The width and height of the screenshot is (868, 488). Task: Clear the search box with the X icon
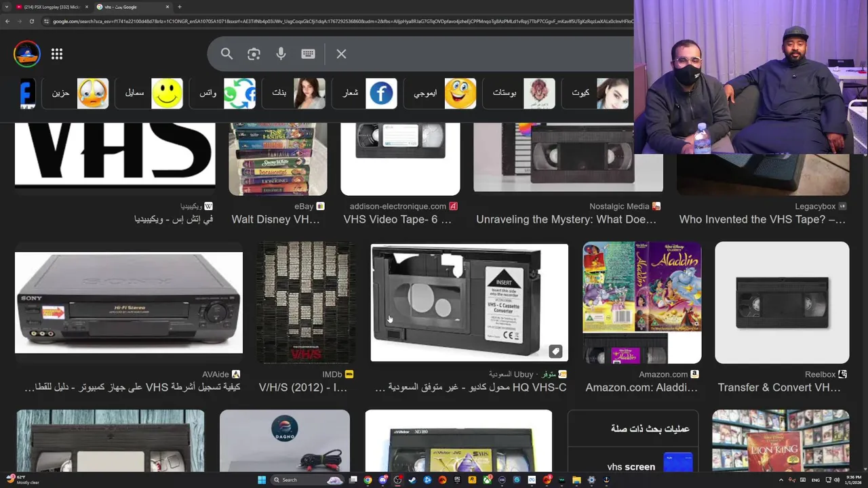click(341, 54)
